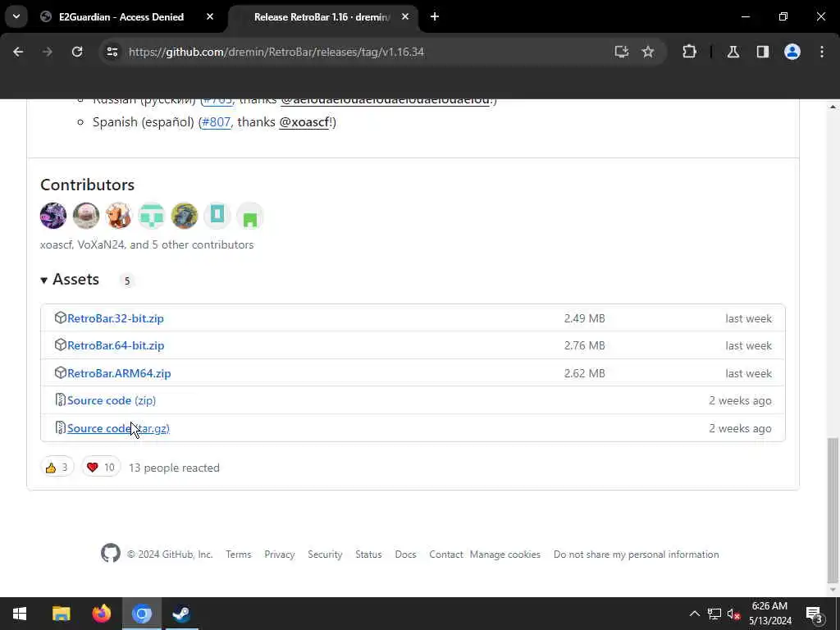The width and height of the screenshot is (840, 630).
Task: Open Steam from the taskbar
Action: (181, 614)
